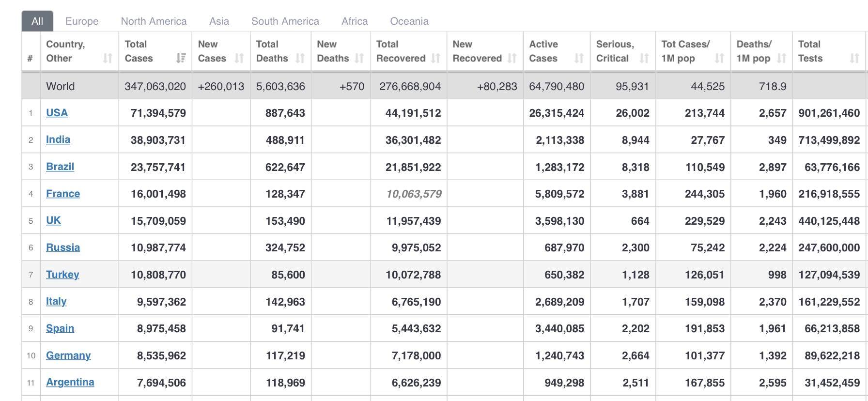Open the Italy country link
Viewport: 868px width, 401px height.
point(56,301)
